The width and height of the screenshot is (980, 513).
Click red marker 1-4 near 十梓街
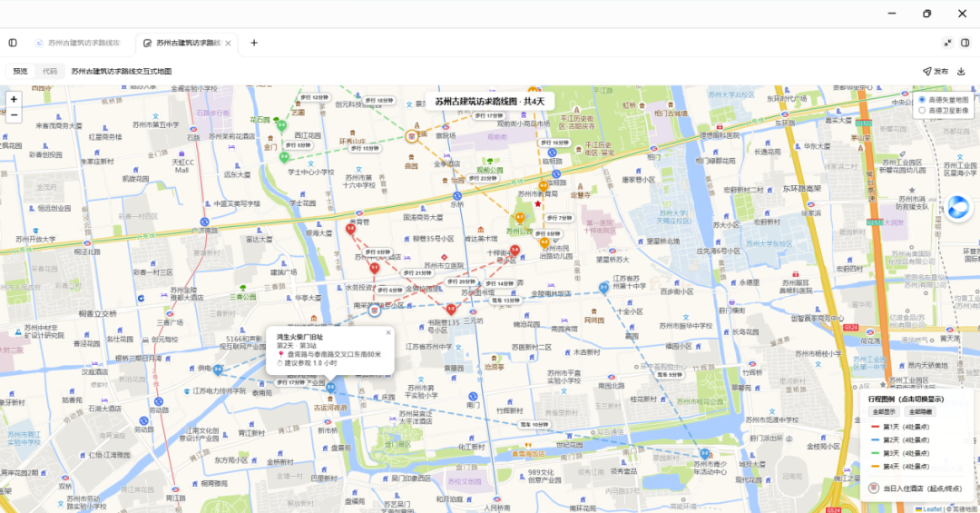click(514, 251)
